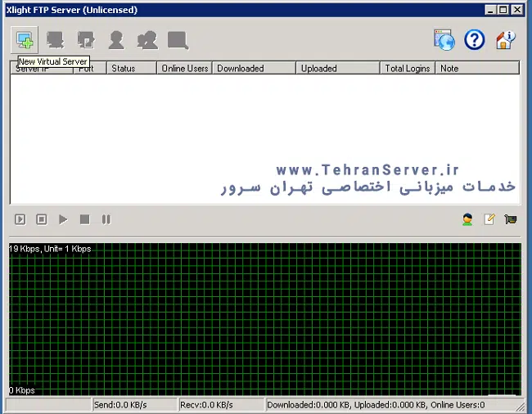532x414 pixels.
Task: Open the notepad log icon above the graph
Action: coord(489,219)
